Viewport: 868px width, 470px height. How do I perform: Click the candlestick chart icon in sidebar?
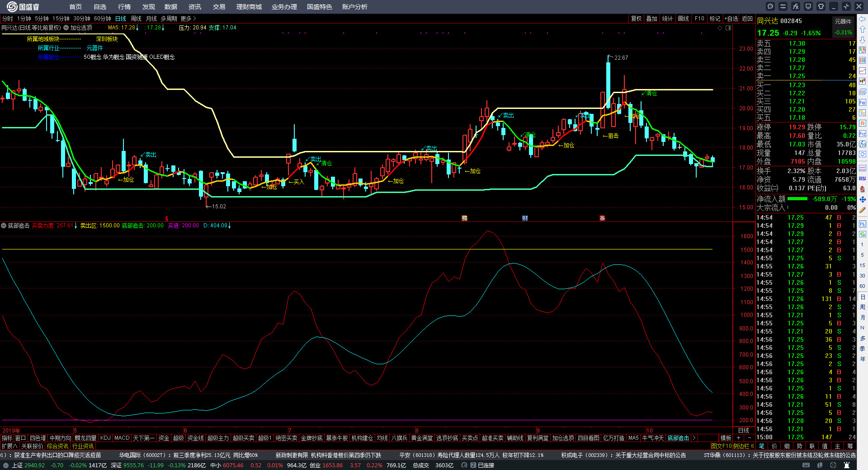(x=863, y=81)
